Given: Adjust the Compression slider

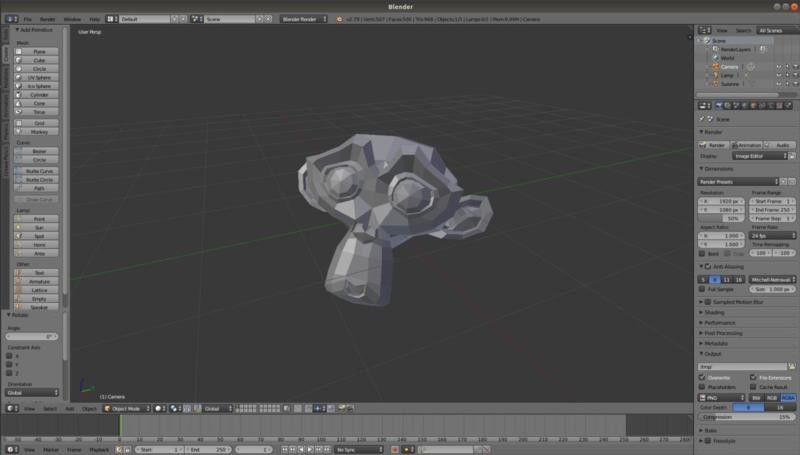Looking at the screenshot, I should pyautogui.click(x=745, y=417).
